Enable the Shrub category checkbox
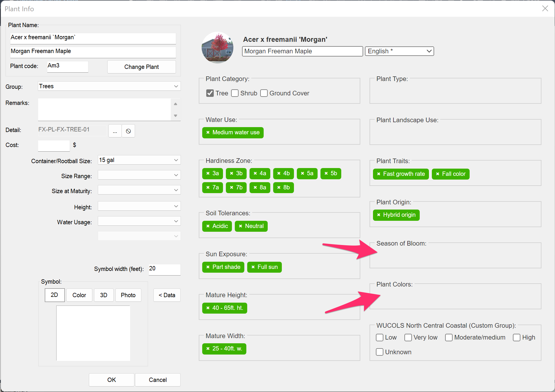Image resolution: width=555 pixels, height=392 pixels. click(235, 93)
